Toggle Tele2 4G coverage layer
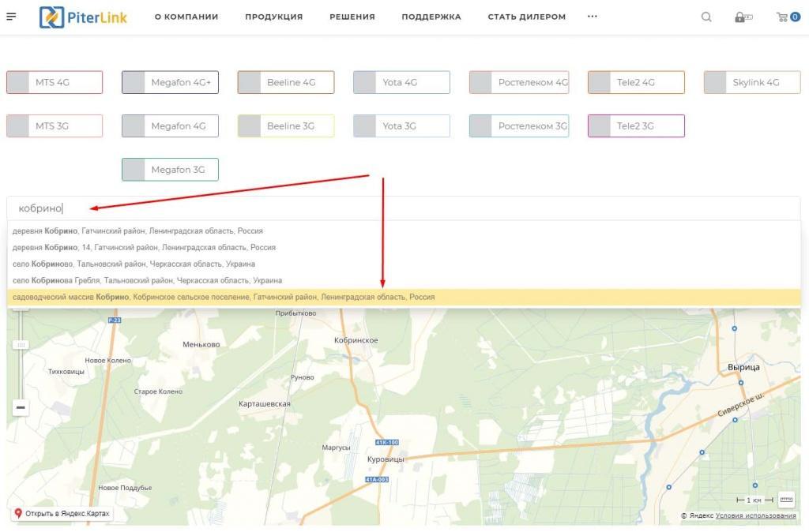 636,82
